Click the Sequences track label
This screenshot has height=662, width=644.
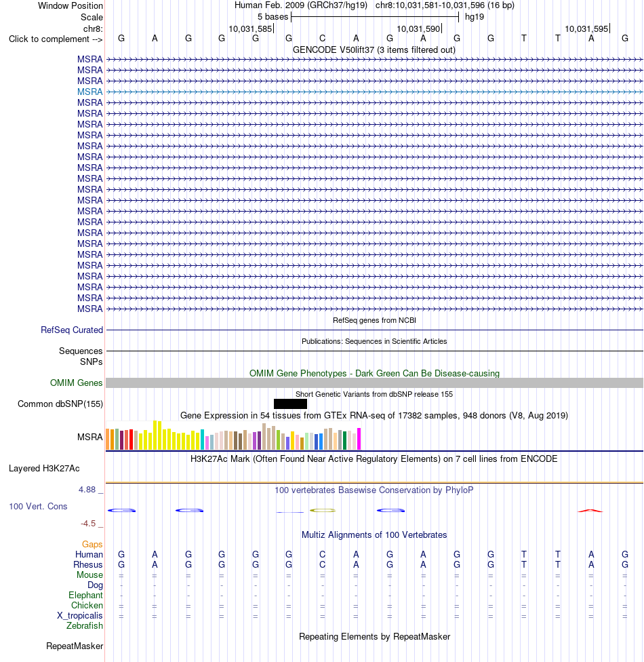[81, 351]
